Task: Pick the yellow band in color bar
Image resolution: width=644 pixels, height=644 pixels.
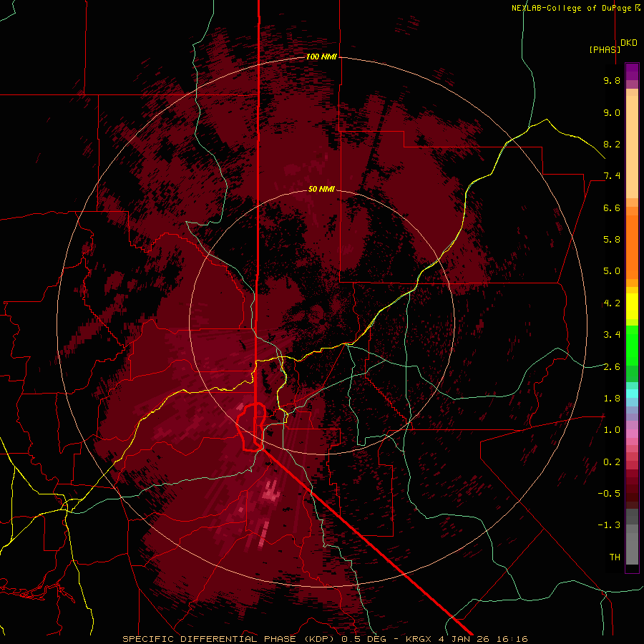Action: [x=632, y=306]
